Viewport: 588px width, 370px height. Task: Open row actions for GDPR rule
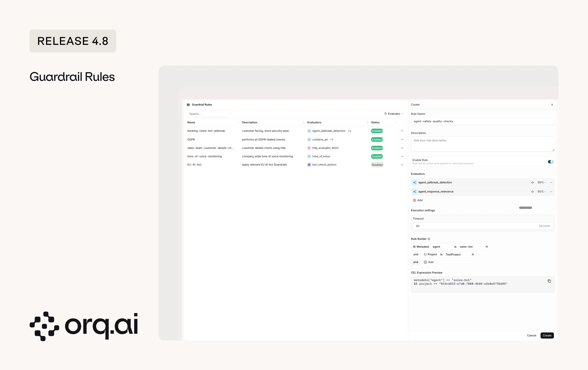coord(402,139)
